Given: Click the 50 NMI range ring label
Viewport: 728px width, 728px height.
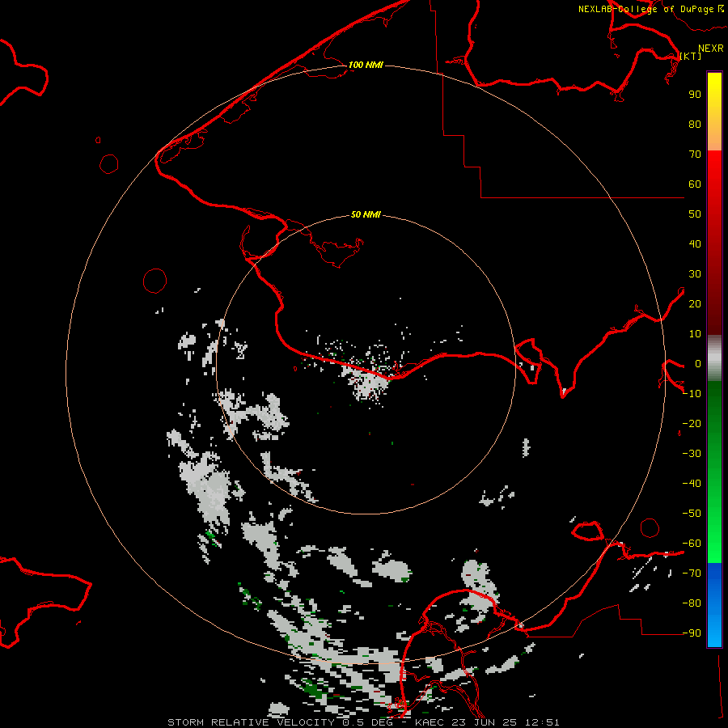Looking at the screenshot, I should [366, 214].
